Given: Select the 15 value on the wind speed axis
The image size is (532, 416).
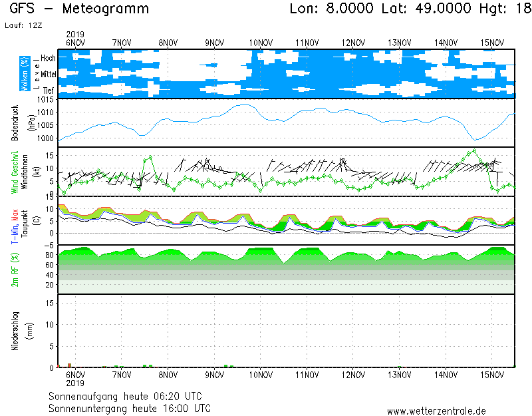Looking at the screenshot, I should tap(49, 156).
